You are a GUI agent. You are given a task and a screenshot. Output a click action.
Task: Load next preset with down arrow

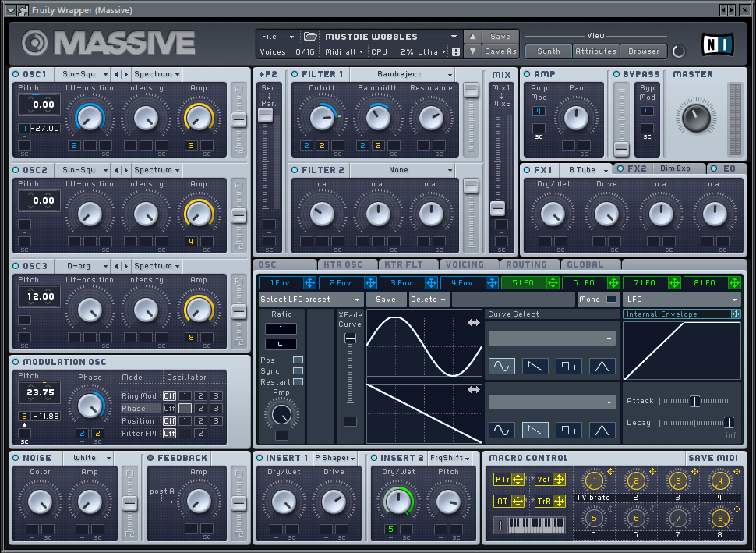(x=472, y=51)
